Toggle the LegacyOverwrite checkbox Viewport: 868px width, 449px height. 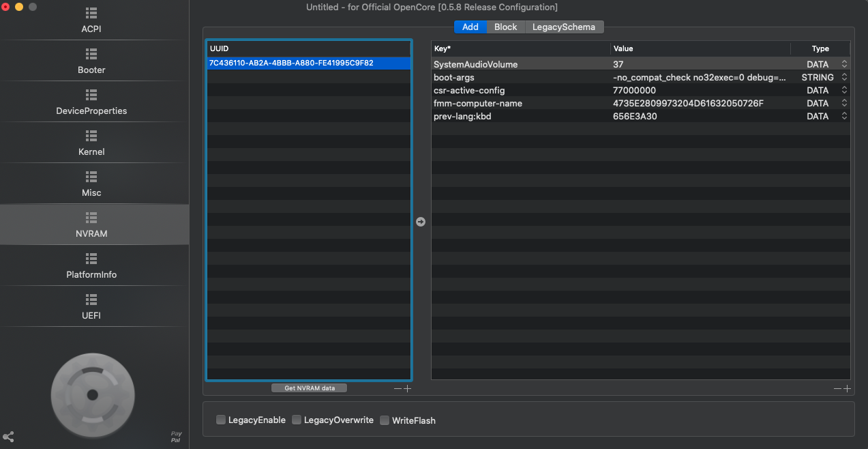coord(297,420)
